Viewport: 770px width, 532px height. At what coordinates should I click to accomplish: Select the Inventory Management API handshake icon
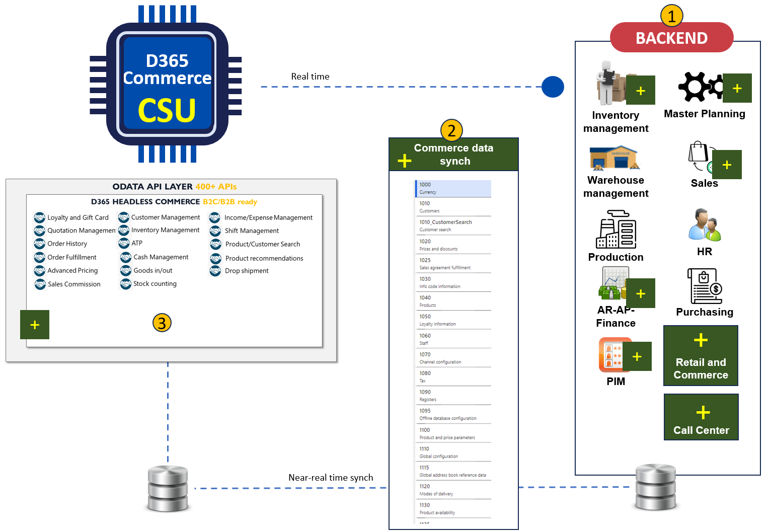tap(124, 230)
